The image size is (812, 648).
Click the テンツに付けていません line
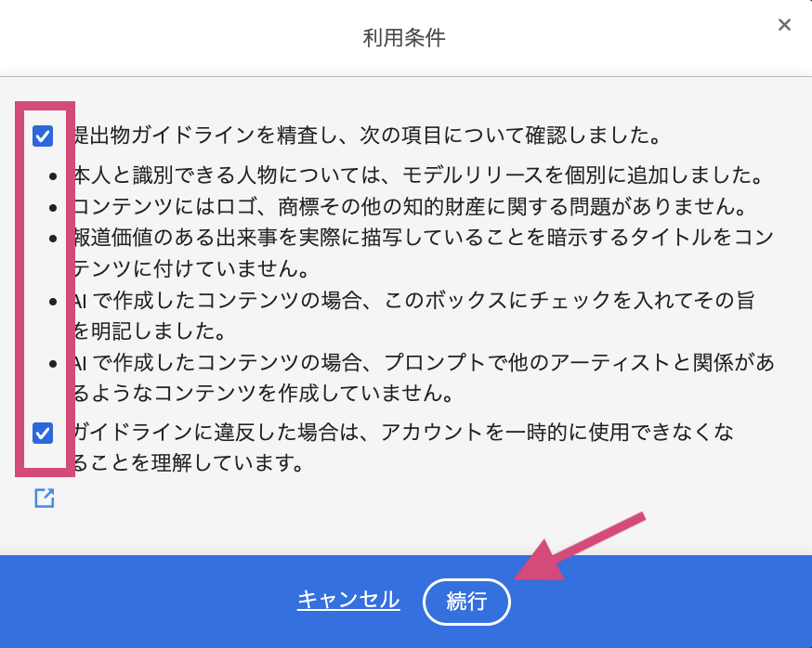[x=191, y=268]
